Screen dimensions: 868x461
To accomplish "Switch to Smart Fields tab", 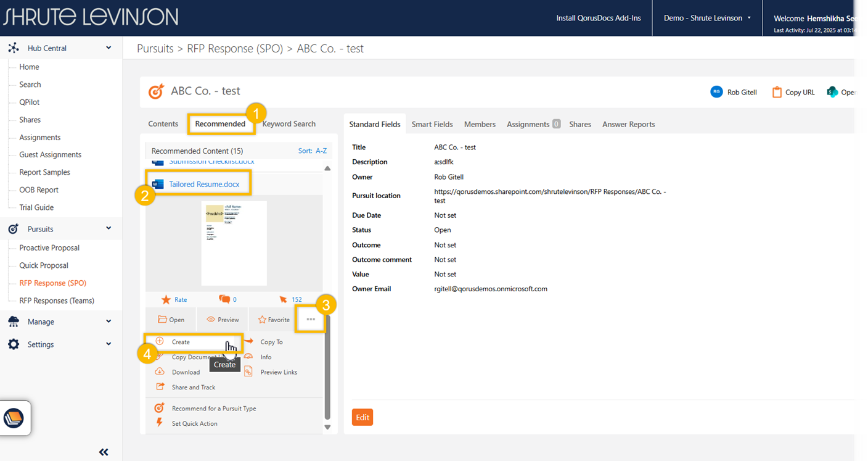I will [432, 124].
